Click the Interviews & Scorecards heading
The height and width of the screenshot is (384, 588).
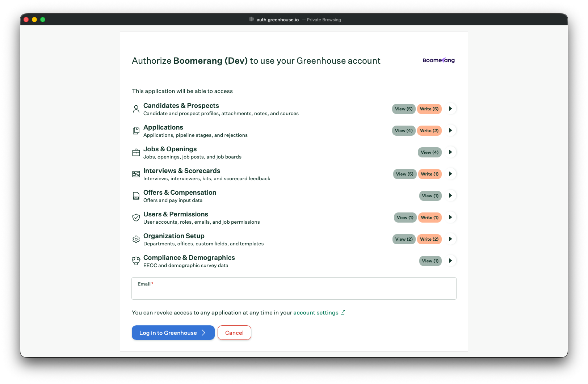[182, 171]
